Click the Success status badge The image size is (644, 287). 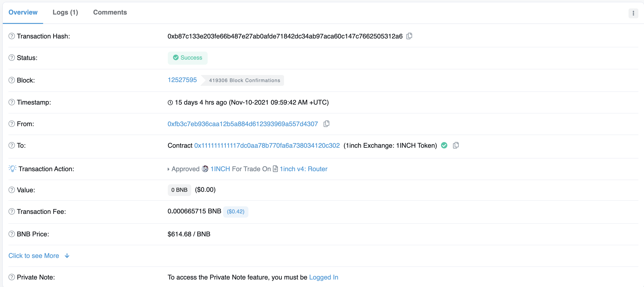pyautogui.click(x=187, y=58)
